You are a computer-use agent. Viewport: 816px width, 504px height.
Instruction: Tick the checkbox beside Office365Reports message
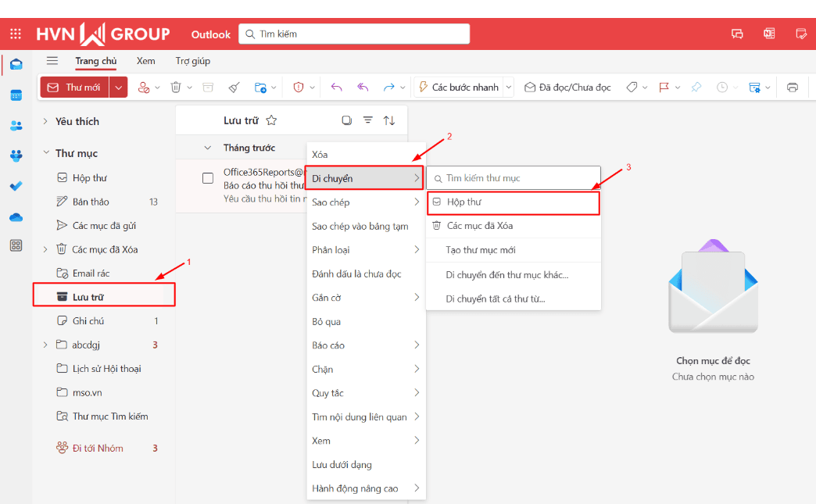(x=208, y=178)
